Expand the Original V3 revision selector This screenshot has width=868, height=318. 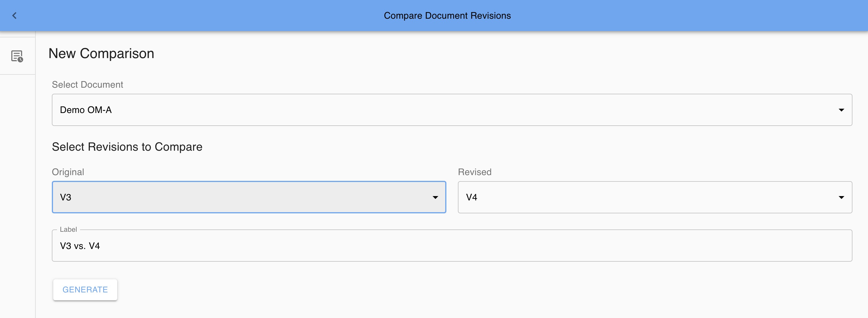(249, 198)
